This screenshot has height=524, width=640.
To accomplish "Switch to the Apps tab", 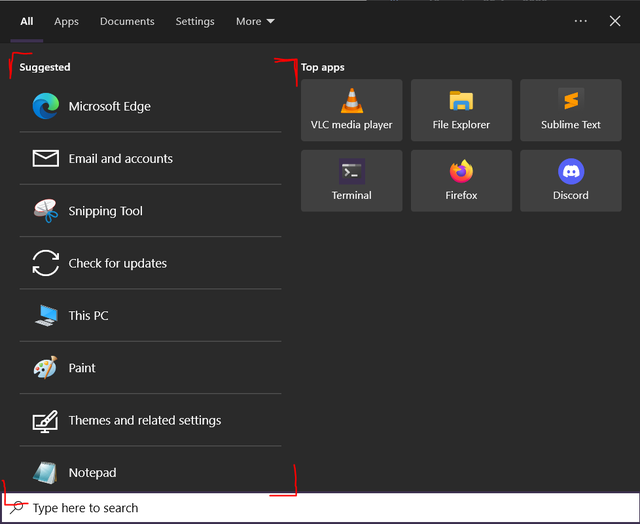I will (x=66, y=22).
